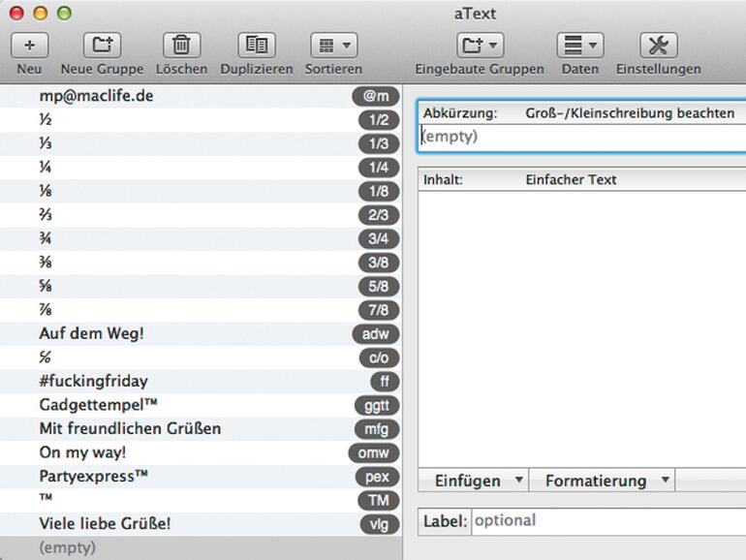746x560 pixels.
Task: Open the Einfügen dropdown
Action: click(473, 481)
